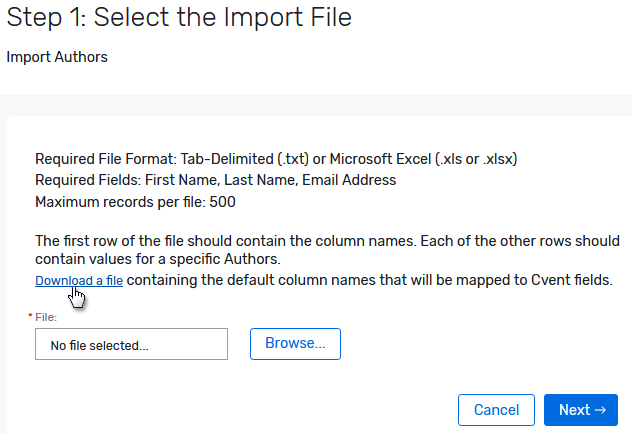Image resolution: width=632 pixels, height=434 pixels.
Task: Cancel the author import
Action: point(496,410)
